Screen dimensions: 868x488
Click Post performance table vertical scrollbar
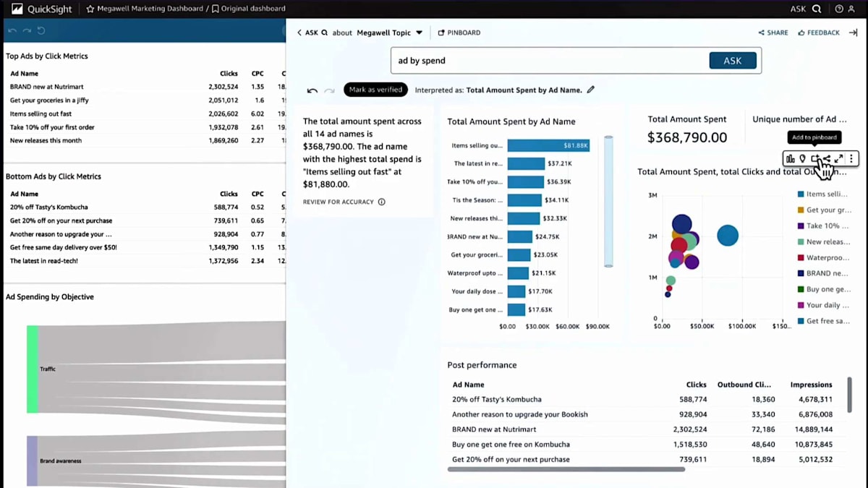coord(849,395)
